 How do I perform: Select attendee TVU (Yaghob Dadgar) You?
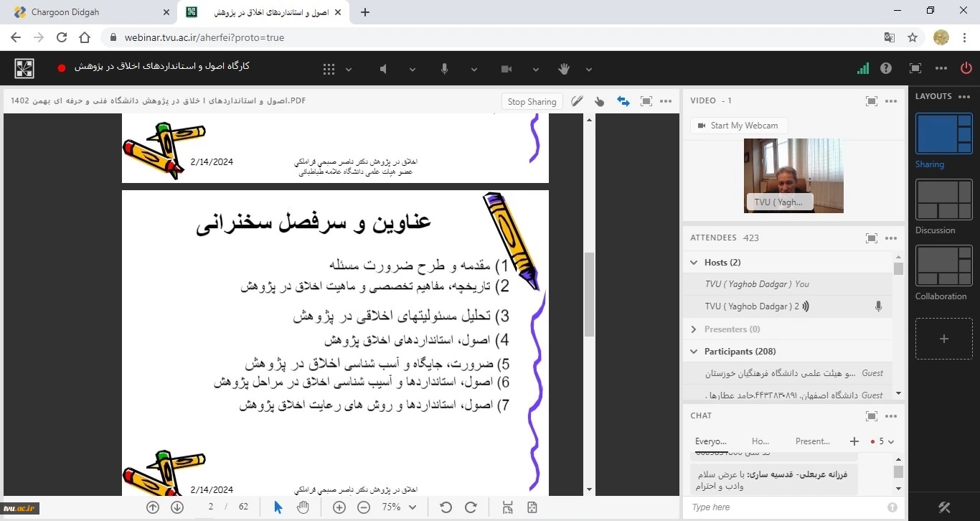point(787,284)
